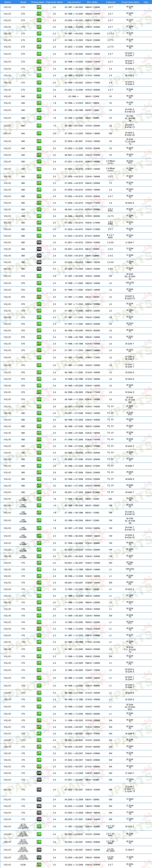Click ON diesel icon in V70 93kW / 126KM row

tap(39, 800)
